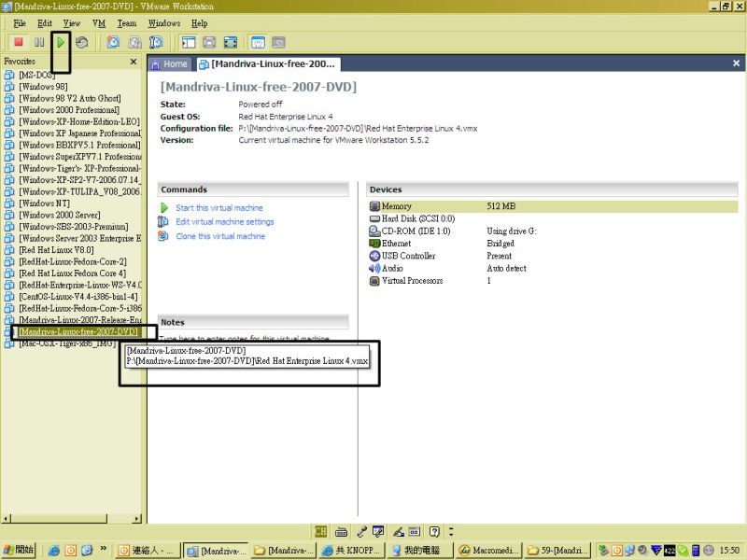Click the Console View toolbar icon

pos(278,42)
